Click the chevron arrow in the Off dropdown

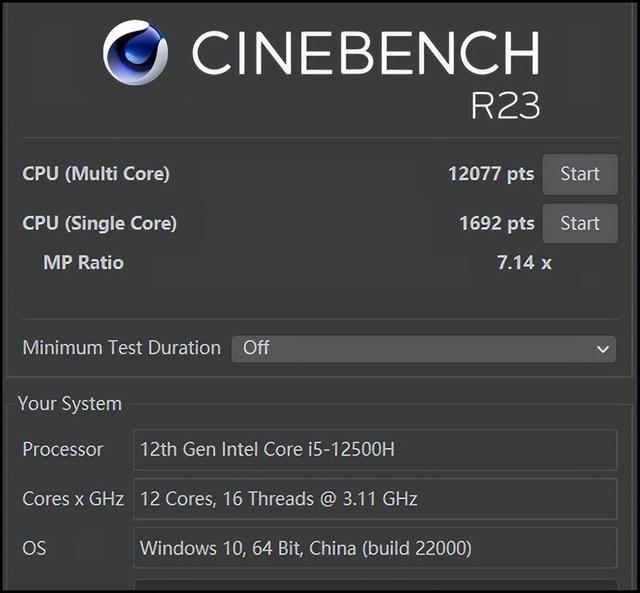[602, 349]
